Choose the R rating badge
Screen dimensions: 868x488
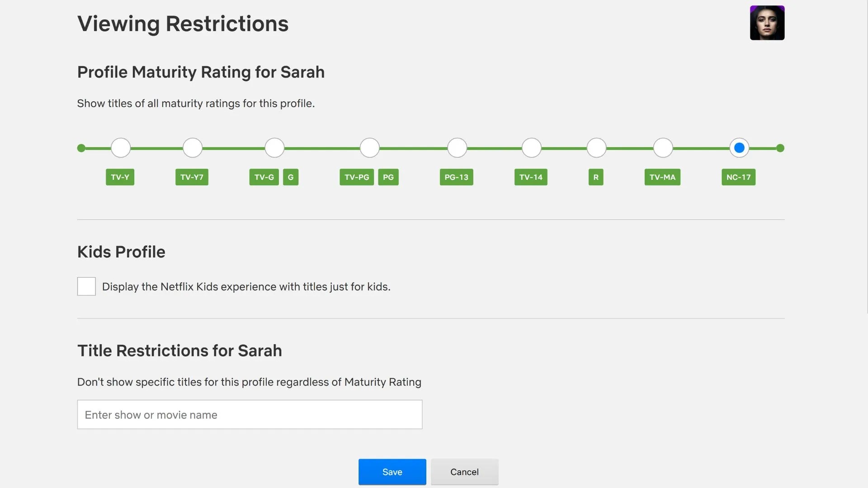pos(596,177)
